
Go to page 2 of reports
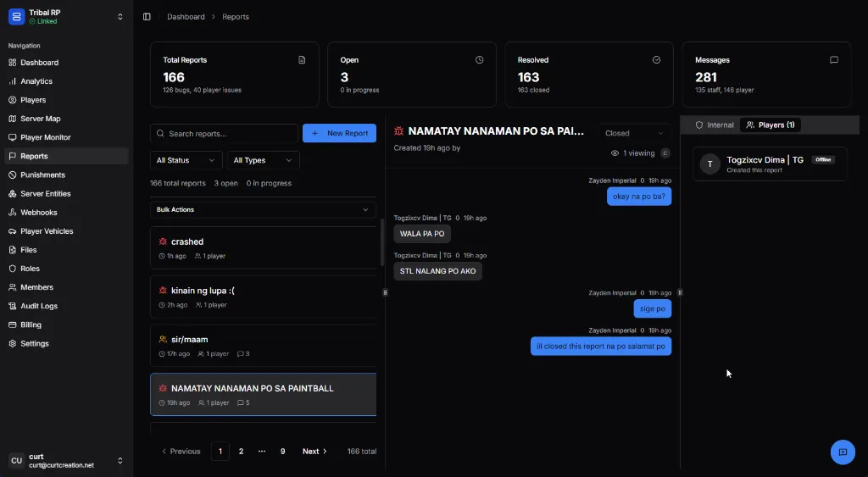click(241, 452)
